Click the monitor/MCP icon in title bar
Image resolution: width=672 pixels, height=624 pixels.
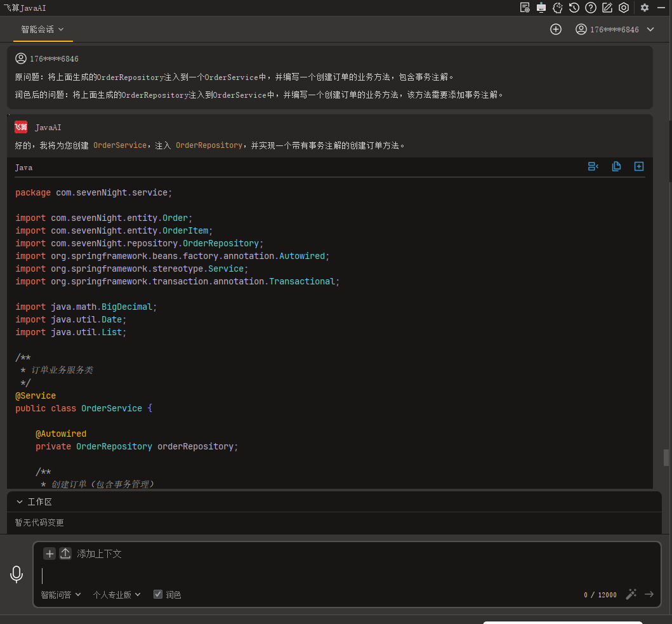(x=541, y=8)
